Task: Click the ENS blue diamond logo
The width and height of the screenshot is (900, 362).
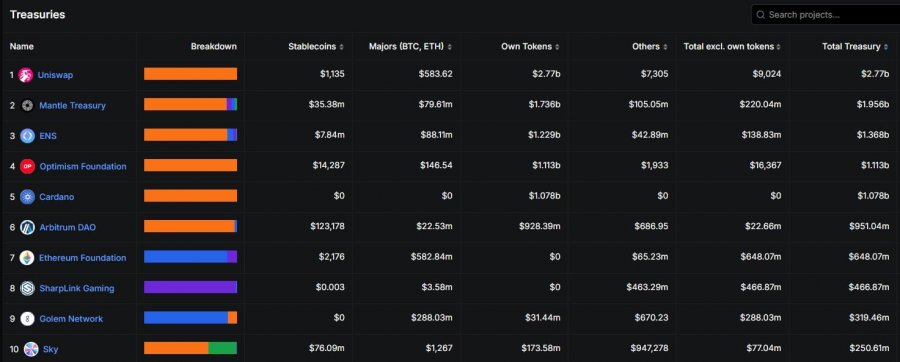Action: pyautogui.click(x=27, y=136)
